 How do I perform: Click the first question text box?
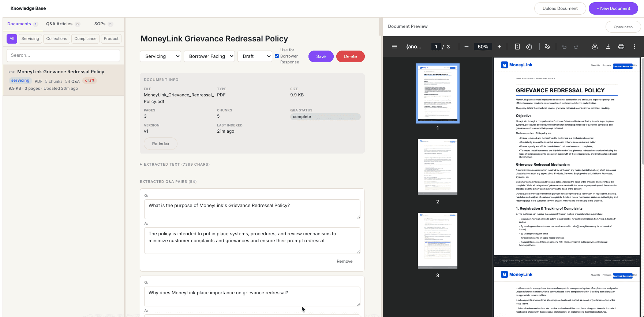pos(252,209)
